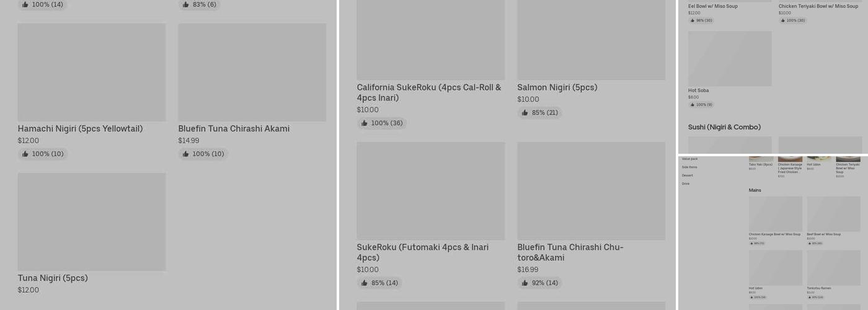868x310 pixels.
Task: Click the Hot Soba item photo
Action: (730, 59)
